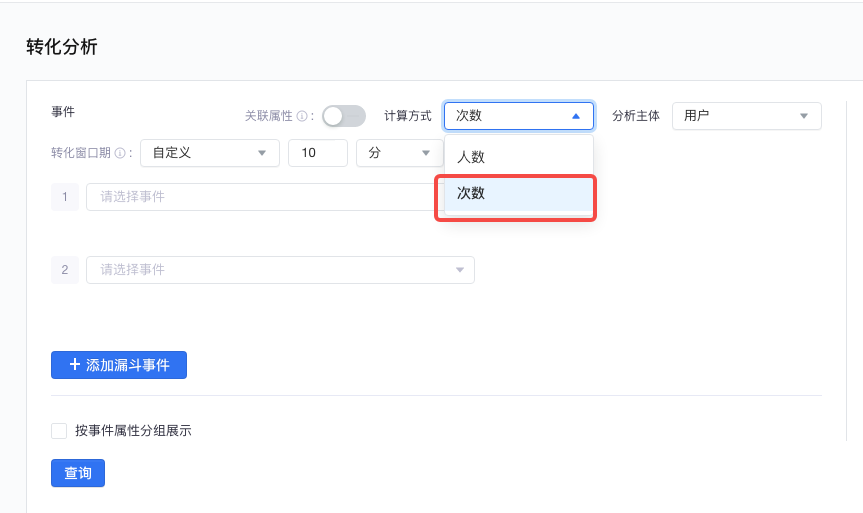Click arrow of event 2 selector
The height and width of the screenshot is (513, 863).
[460, 270]
